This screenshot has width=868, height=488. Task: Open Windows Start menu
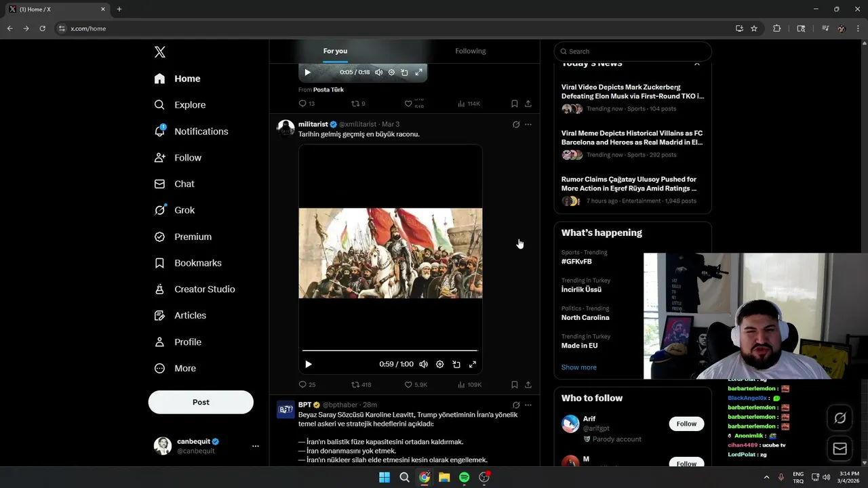(384, 477)
